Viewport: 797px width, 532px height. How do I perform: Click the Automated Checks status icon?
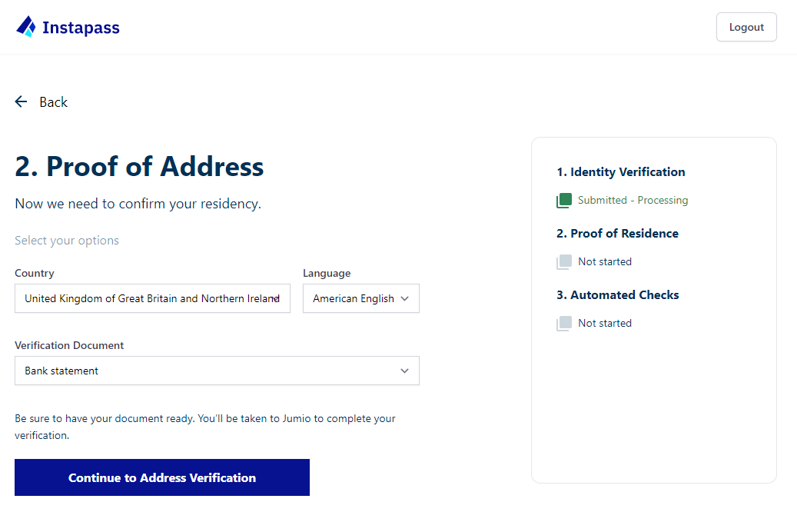(563, 324)
